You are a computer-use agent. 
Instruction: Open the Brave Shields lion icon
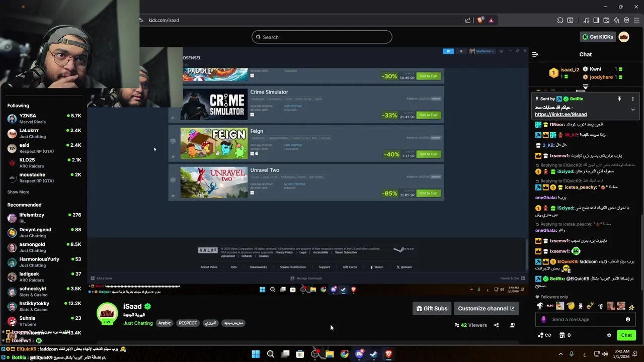pyautogui.click(x=480, y=20)
